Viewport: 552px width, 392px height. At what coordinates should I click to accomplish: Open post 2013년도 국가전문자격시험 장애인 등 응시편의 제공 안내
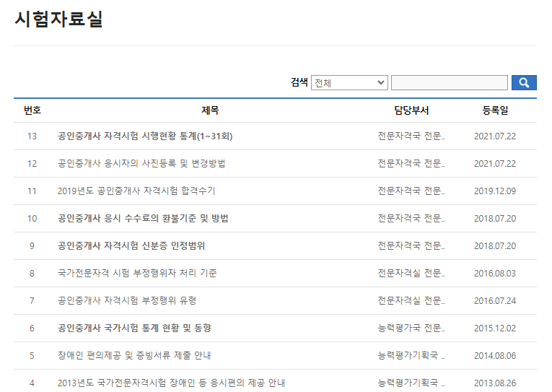tap(172, 383)
